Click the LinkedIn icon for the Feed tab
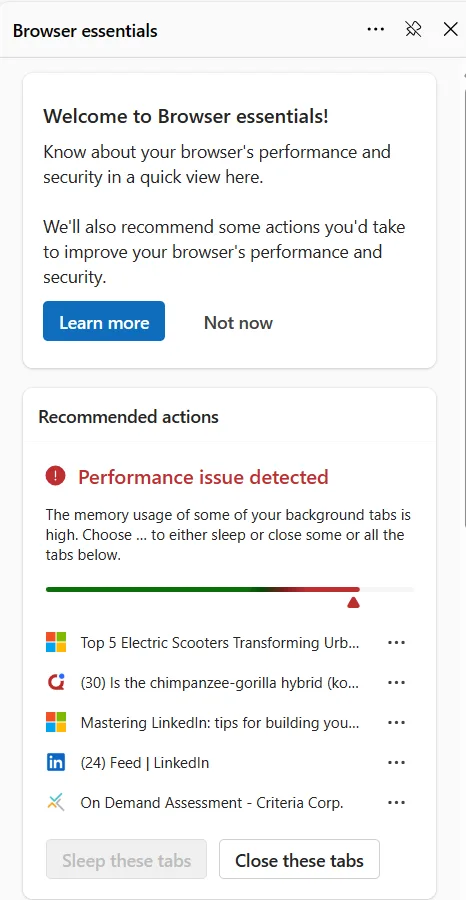 56,762
